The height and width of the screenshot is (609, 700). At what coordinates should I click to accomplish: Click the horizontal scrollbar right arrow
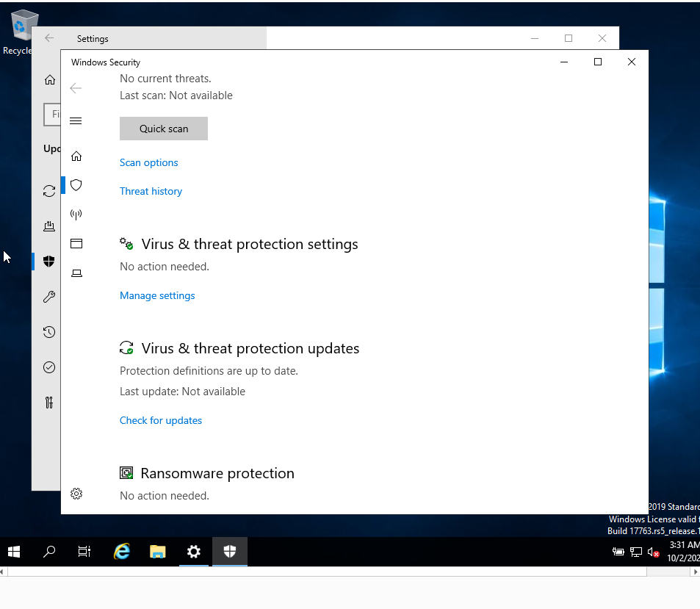pos(696,572)
